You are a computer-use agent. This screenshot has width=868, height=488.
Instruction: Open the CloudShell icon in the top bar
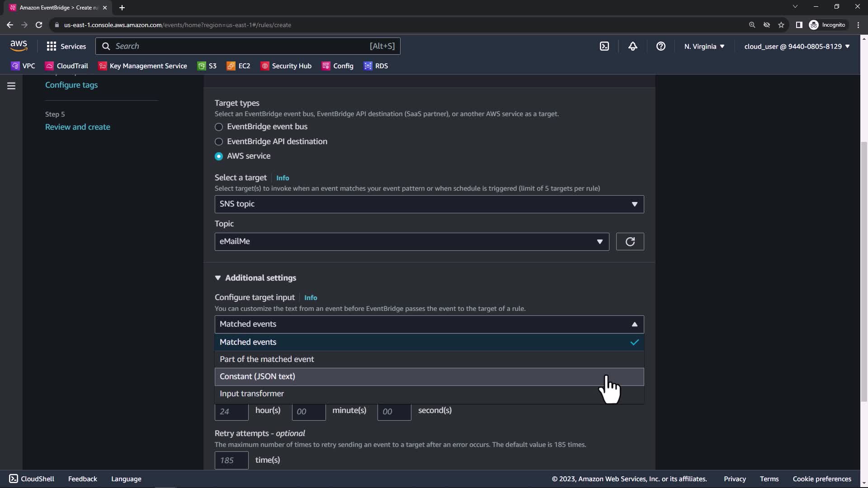tap(604, 46)
